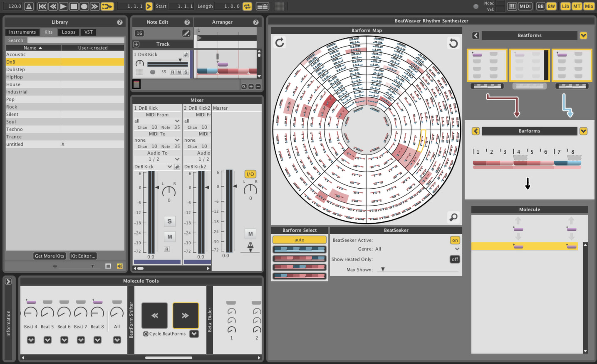Click the pencil edit icon in Note Edit
Image resolution: width=597 pixels, height=364 pixels.
(x=186, y=33)
